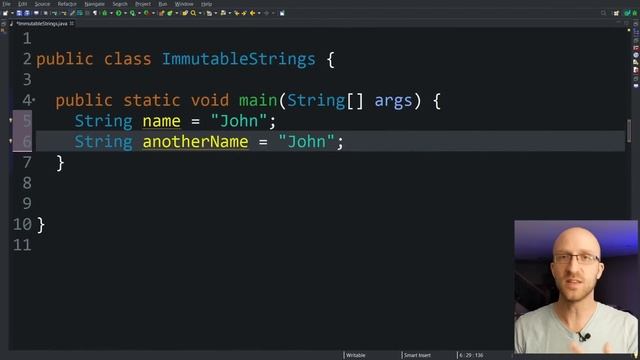The height and width of the screenshot is (360, 640).
Task: Open the Project menu
Action: pyautogui.click(x=143, y=4)
